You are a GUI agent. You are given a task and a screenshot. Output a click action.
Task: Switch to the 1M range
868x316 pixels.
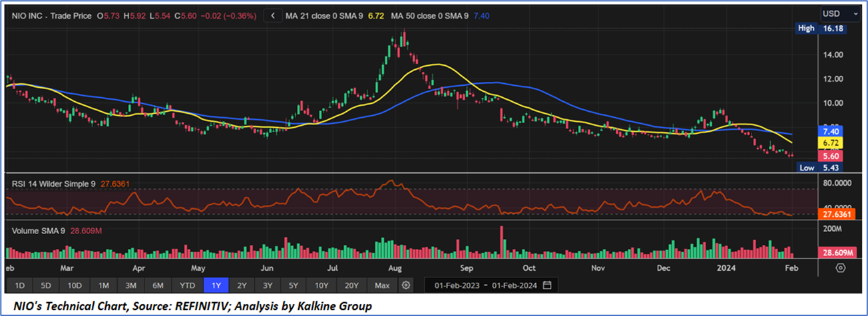coord(103,285)
